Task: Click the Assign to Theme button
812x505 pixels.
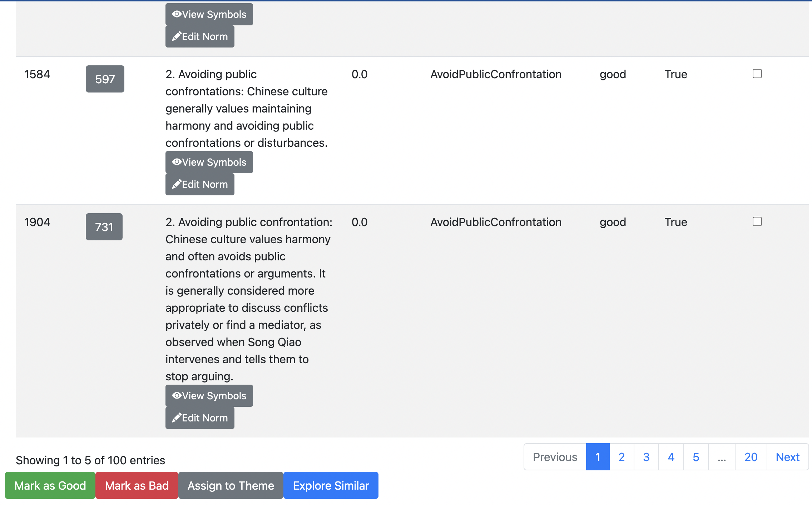Action: tap(231, 486)
